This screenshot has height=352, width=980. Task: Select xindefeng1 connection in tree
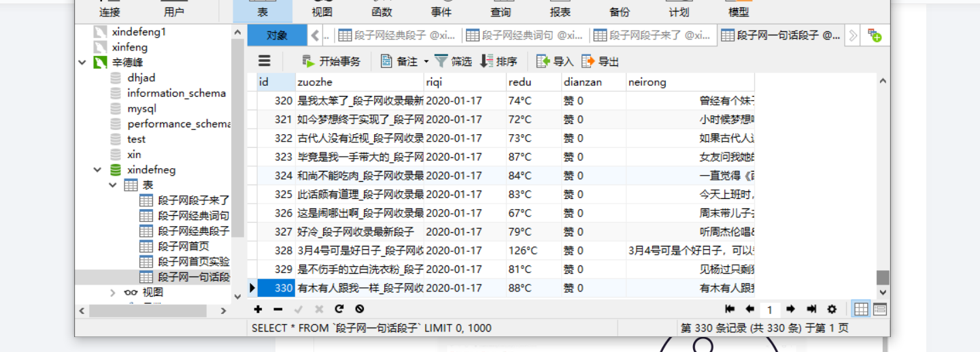pos(139,31)
